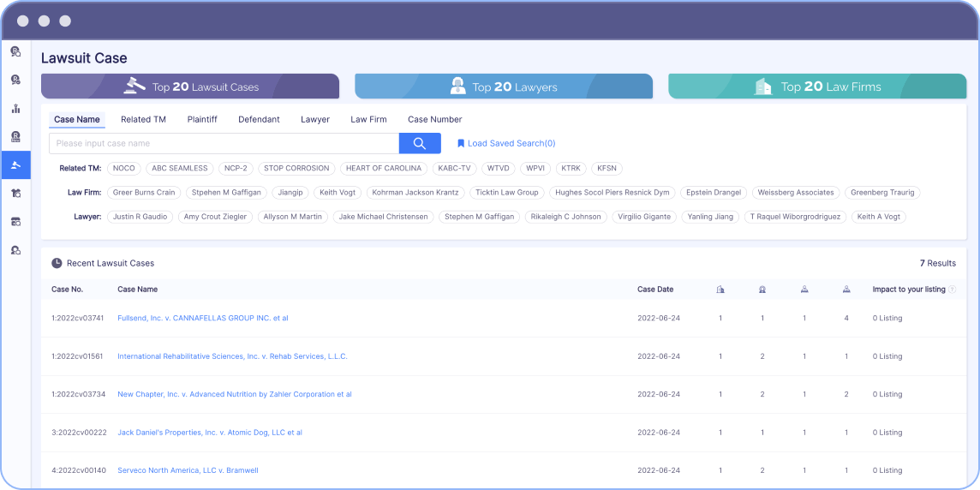The image size is (980, 490).
Task: Click help icon beside Impact to your listing
Action: pyautogui.click(x=952, y=290)
